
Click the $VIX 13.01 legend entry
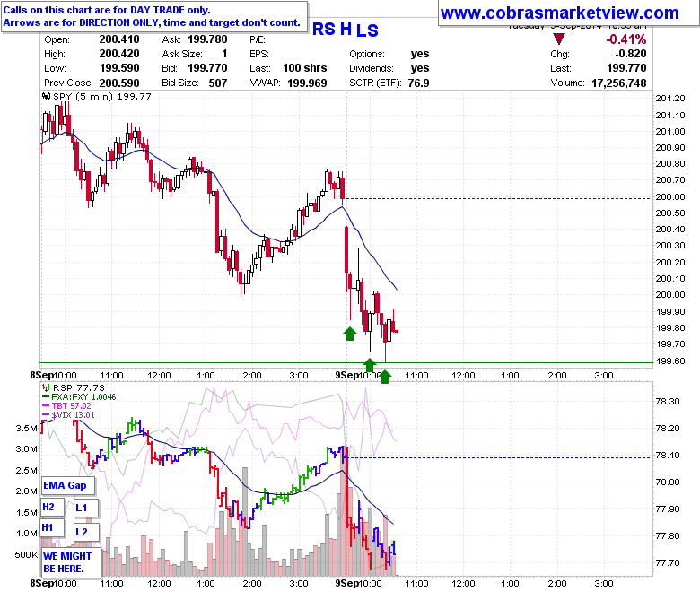click(x=68, y=415)
